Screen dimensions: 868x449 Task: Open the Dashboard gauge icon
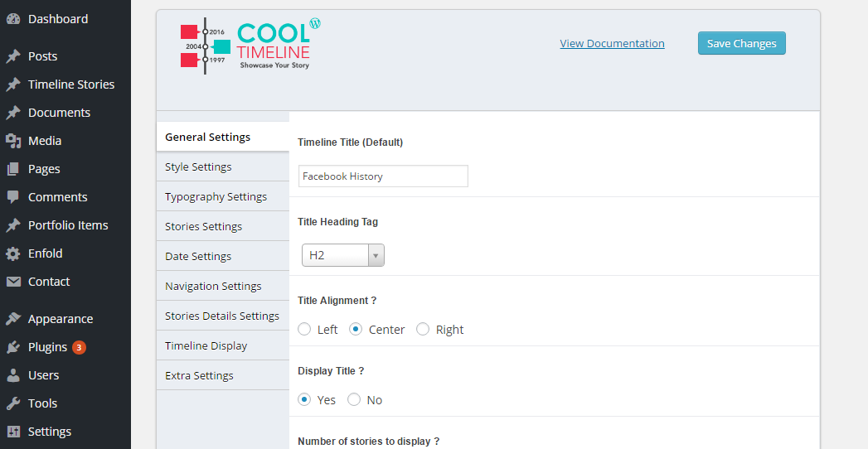(13, 19)
